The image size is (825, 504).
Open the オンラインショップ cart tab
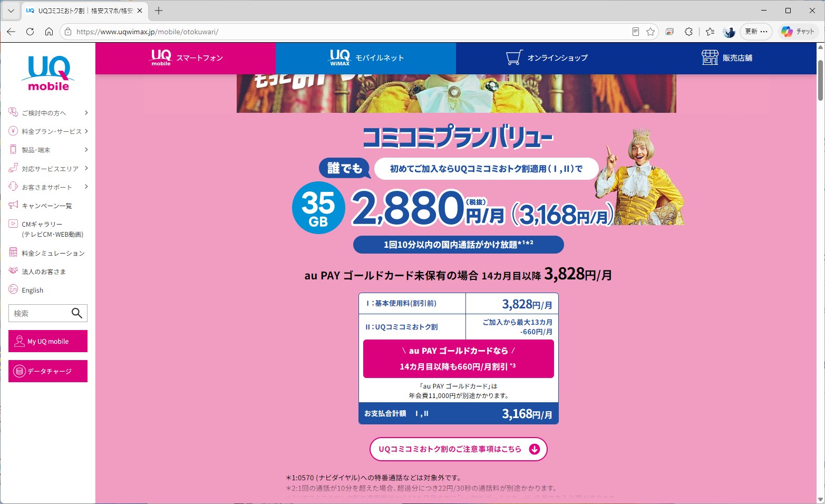[546, 58]
